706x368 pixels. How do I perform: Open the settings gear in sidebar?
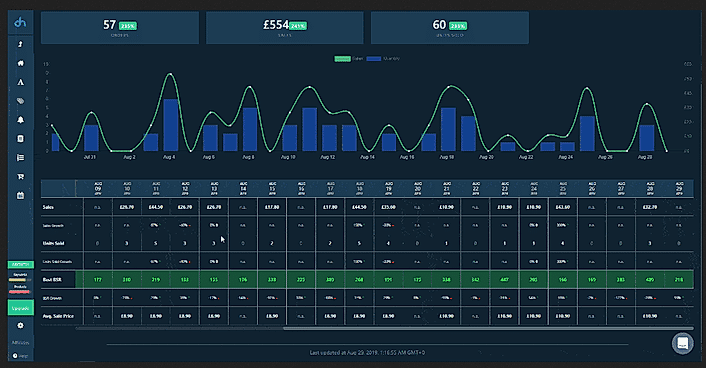click(x=20, y=325)
